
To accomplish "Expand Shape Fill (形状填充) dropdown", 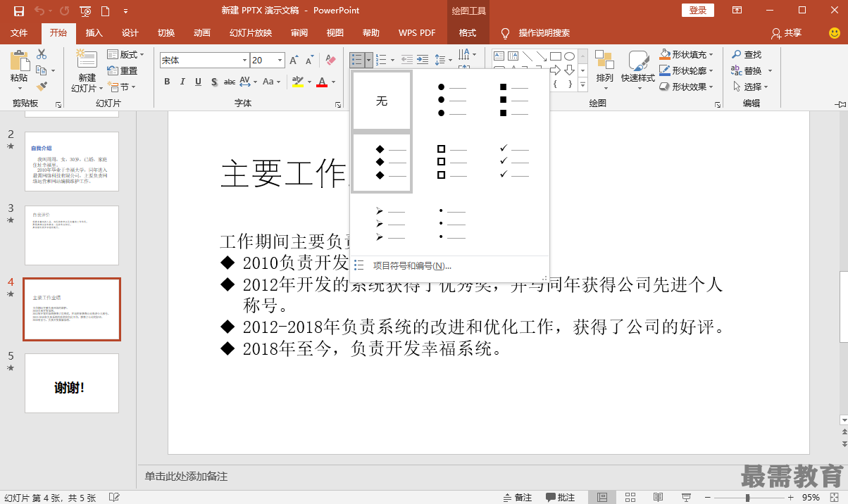I will point(711,54).
